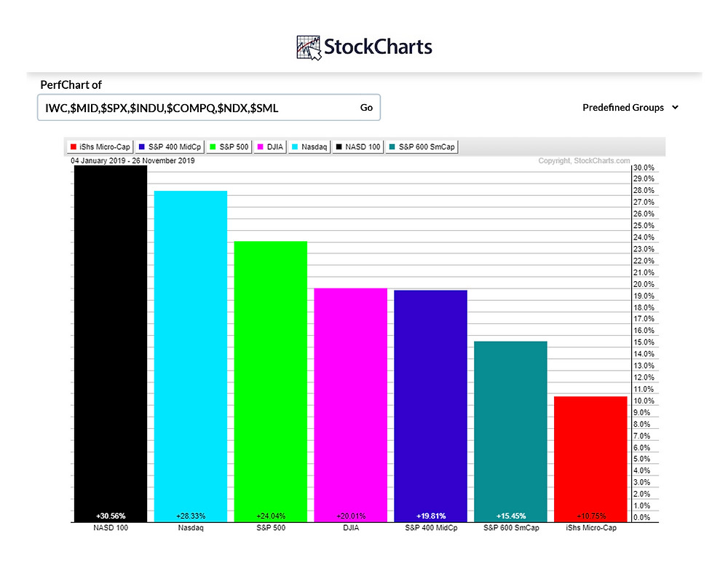Click the S&P 500 x-axis label
The width and height of the screenshot is (728, 563).
click(x=271, y=528)
